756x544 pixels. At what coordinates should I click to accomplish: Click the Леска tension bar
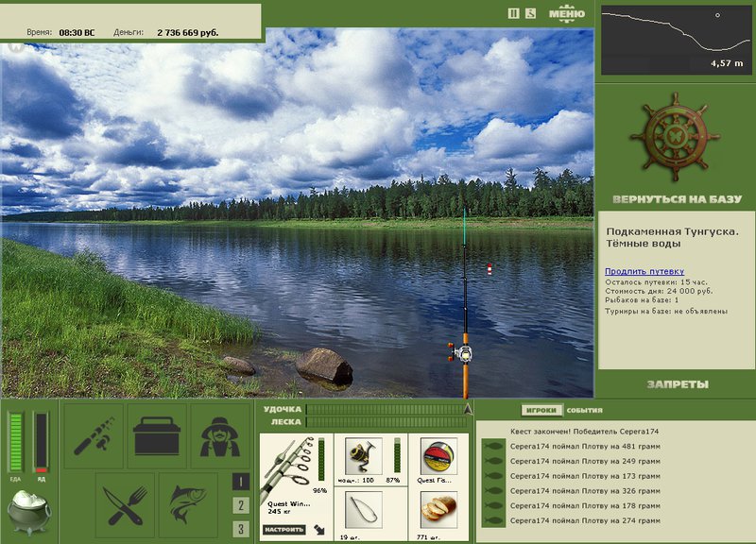pos(386,422)
